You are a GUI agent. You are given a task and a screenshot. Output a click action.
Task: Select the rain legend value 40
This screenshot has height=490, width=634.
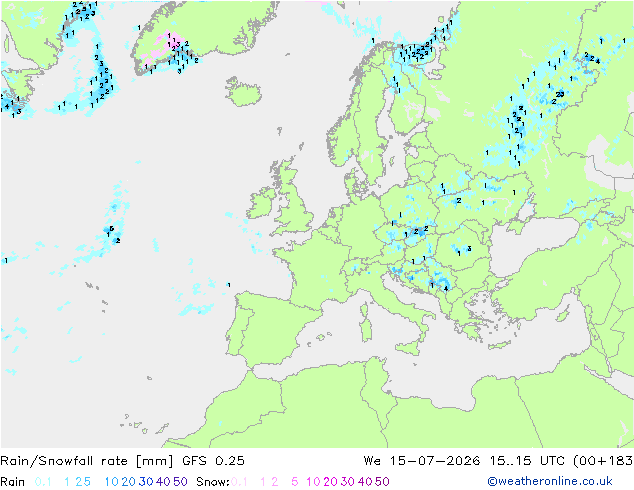[x=163, y=482]
